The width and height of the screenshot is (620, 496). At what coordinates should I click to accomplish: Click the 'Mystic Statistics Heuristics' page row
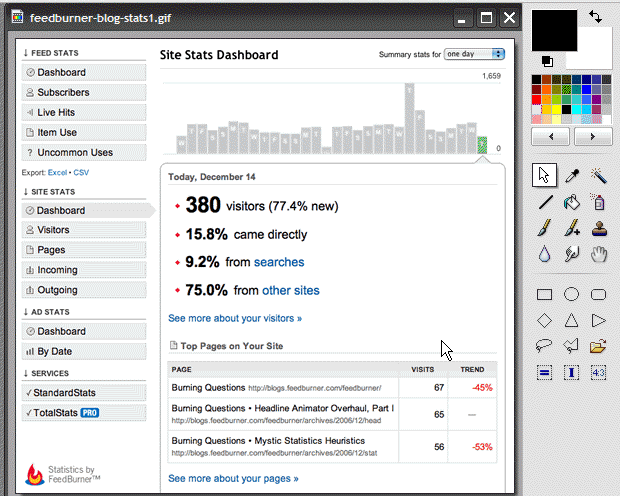(332, 447)
